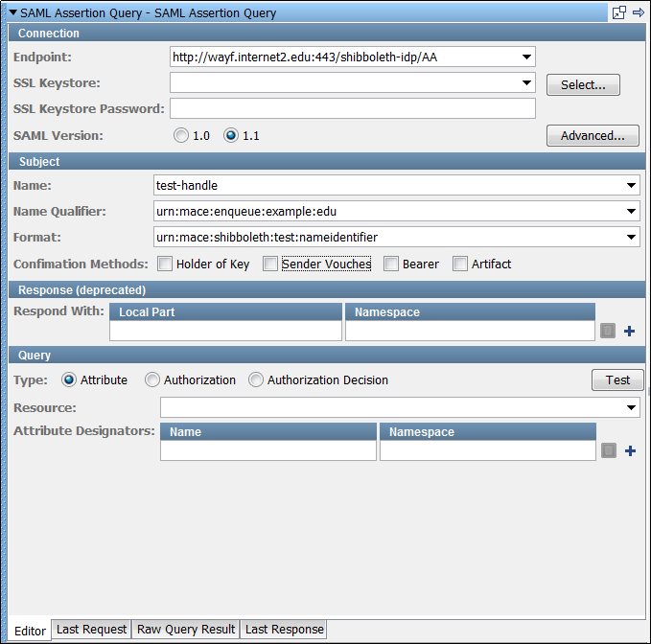Click Respond With Namespace column header
The height and width of the screenshot is (644, 651).
(x=470, y=311)
